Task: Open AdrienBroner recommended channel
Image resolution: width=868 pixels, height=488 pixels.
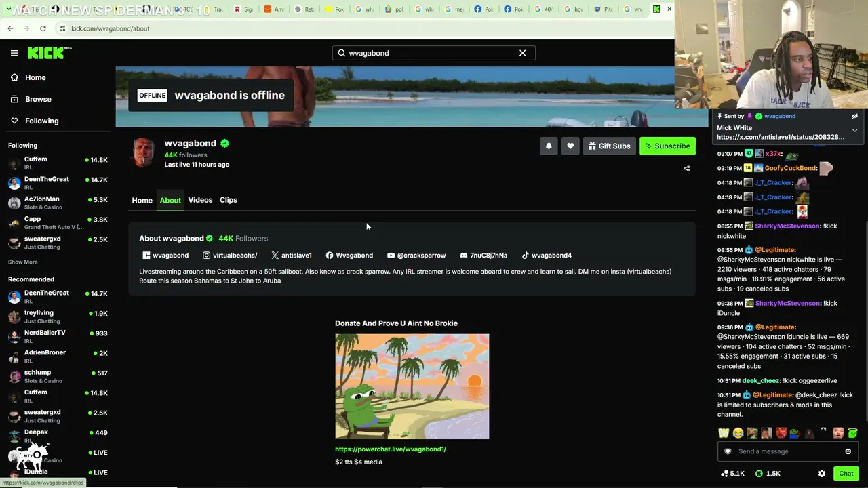Action: tap(58, 357)
